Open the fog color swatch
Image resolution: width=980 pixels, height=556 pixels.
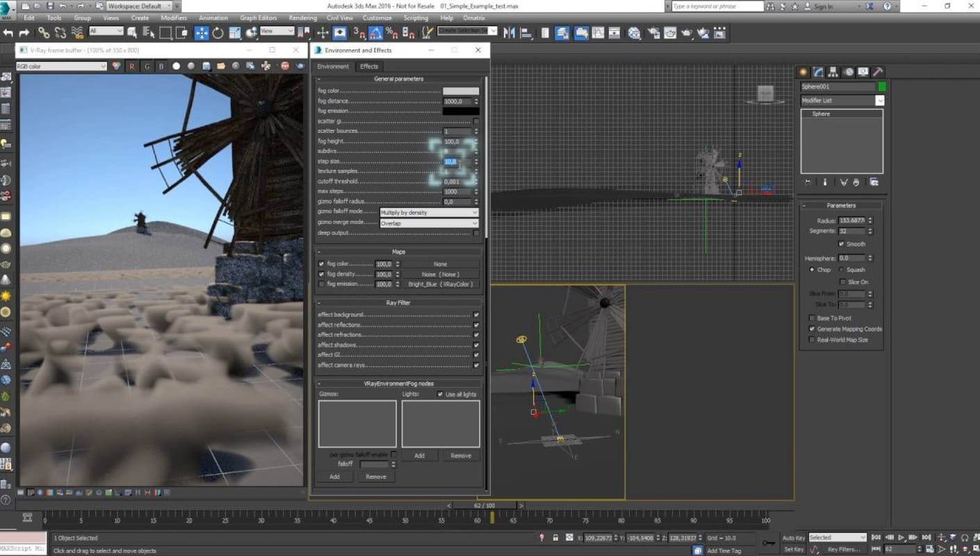pos(461,91)
